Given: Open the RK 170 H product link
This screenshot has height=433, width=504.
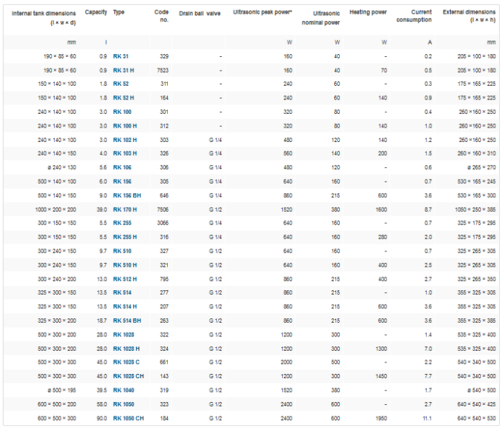Looking at the screenshot, I should point(125,209).
